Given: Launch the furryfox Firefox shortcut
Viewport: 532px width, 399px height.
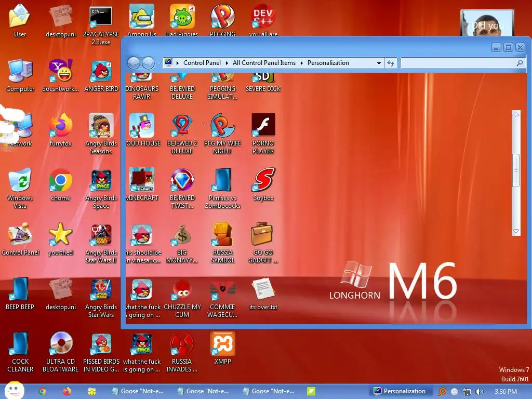Looking at the screenshot, I should click(x=60, y=129).
